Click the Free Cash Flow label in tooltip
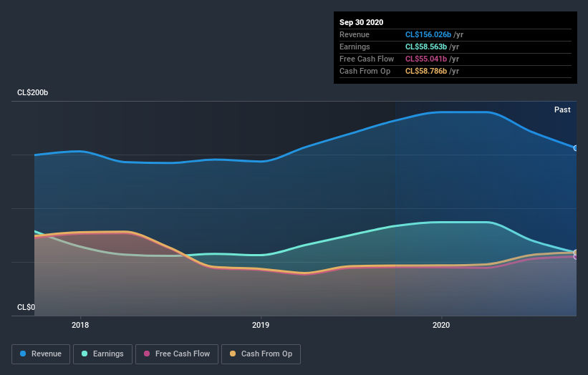The height and width of the screenshot is (375, 588). [x=367, y=59]
